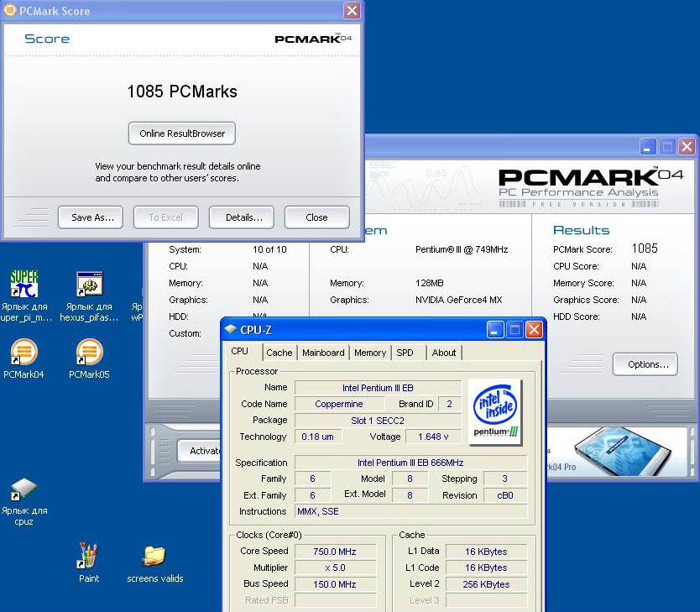Screen dimensions: 700x612
Task: Click the Revision cB0 value
Action: point(505,495)
